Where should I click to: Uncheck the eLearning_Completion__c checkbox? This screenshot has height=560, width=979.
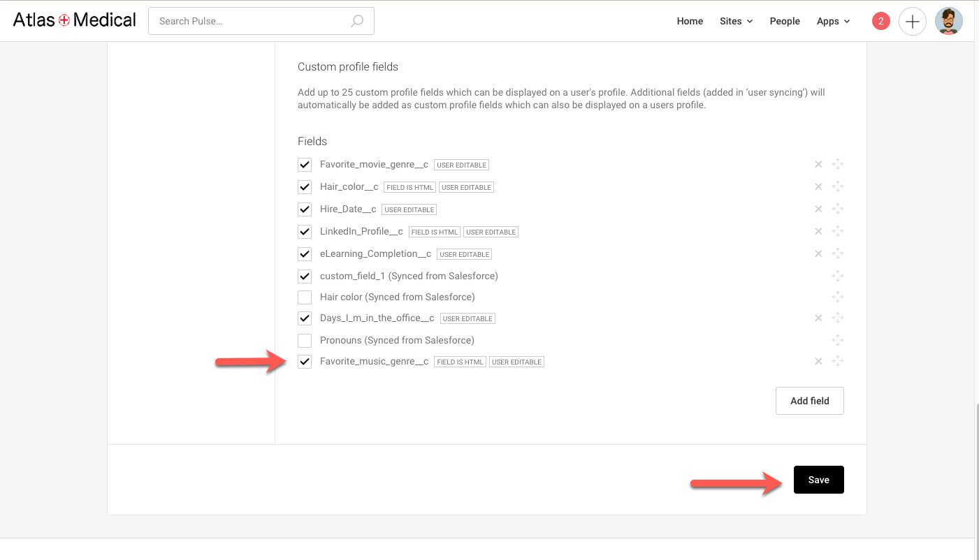pos(305,254)
